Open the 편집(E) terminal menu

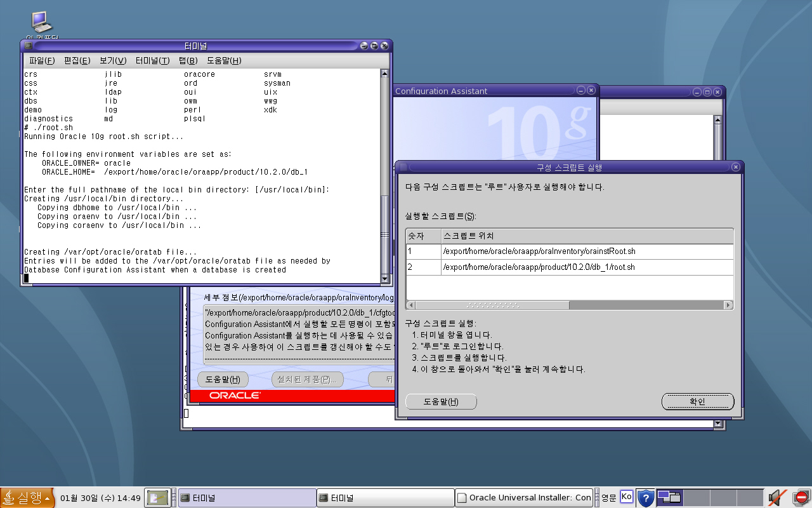point(77,61)
